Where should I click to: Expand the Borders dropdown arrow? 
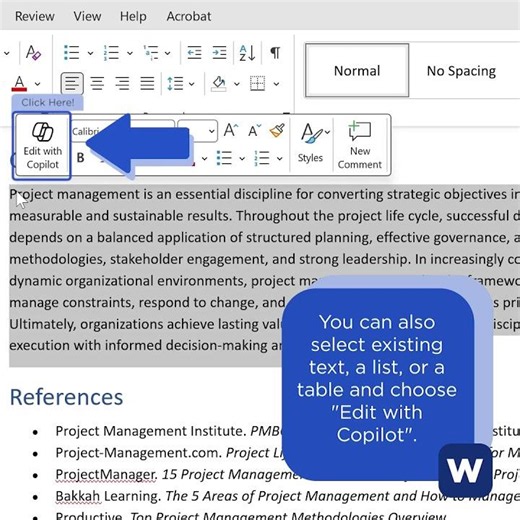[276, 84]
